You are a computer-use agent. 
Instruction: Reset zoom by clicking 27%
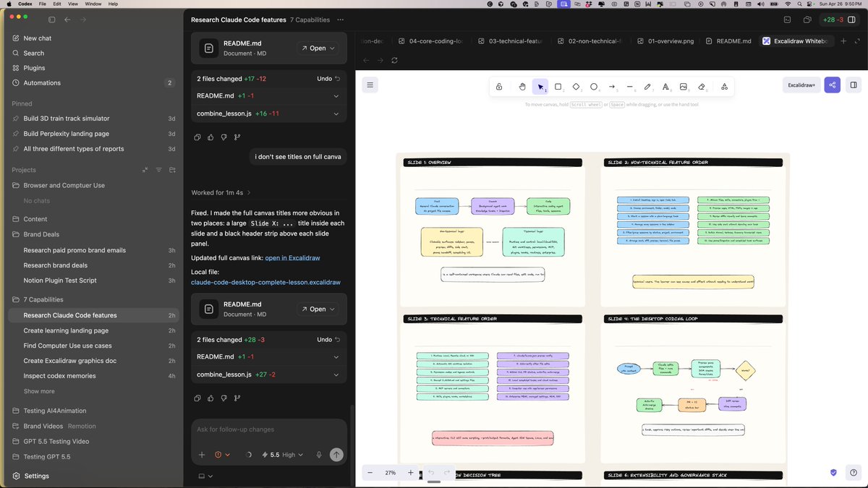(x=391, y=473)
